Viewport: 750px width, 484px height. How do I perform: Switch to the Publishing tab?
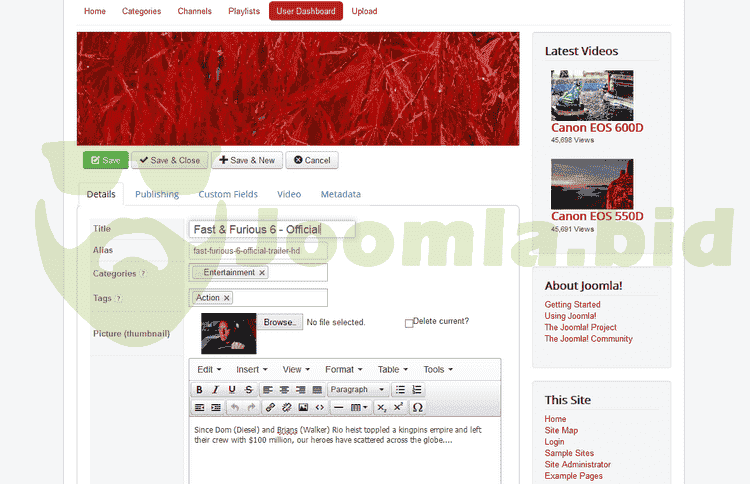point(157,194)
